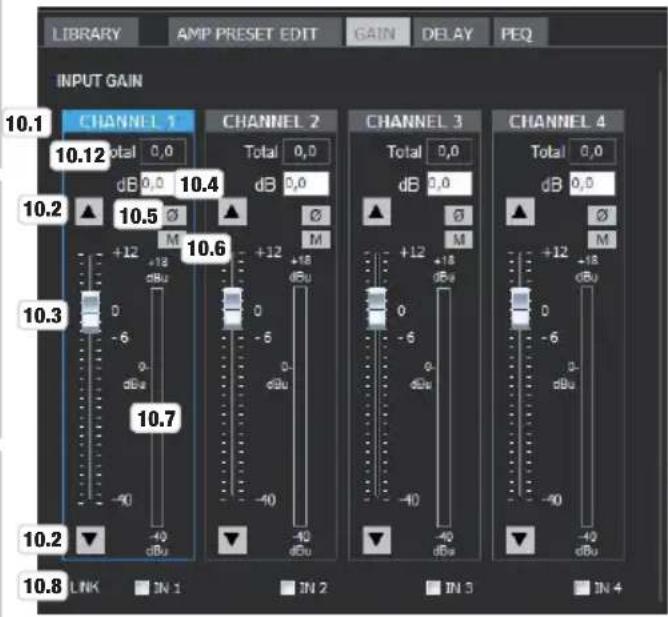Click Channel 1 input level meter
This screenshot has height=617, width=668.
[x=157, y=408]
